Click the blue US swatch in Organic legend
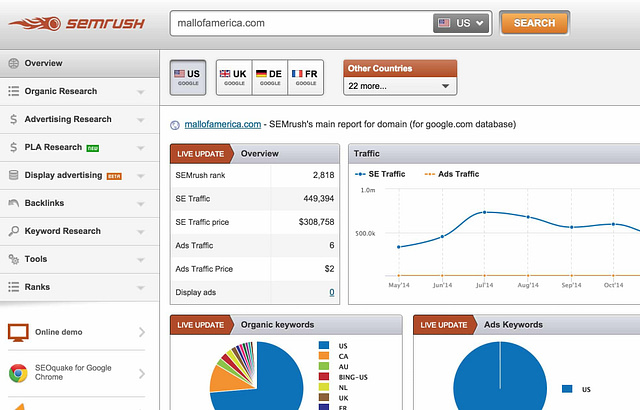Viewport: 640px width, 410px height. (324, 346)
